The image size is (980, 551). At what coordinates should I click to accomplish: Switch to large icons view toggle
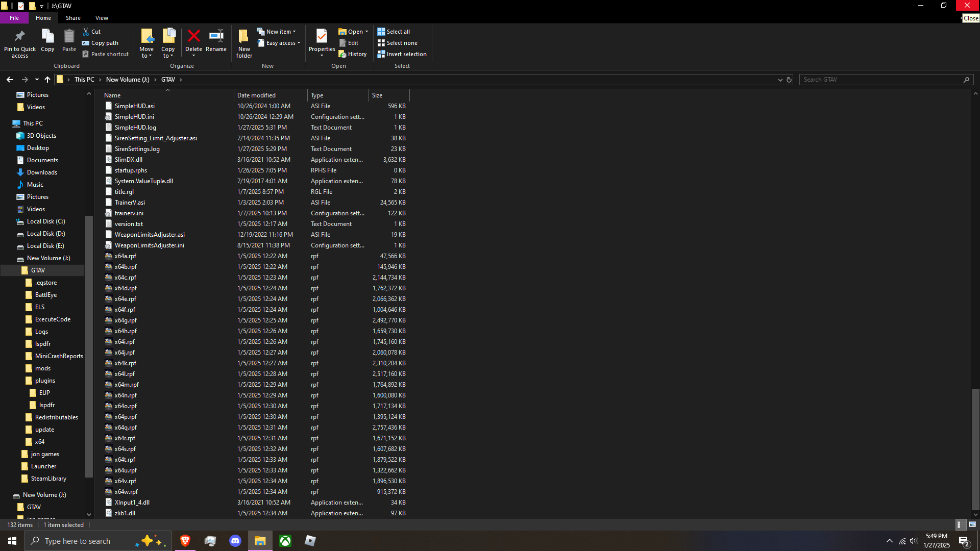point(972,524)
